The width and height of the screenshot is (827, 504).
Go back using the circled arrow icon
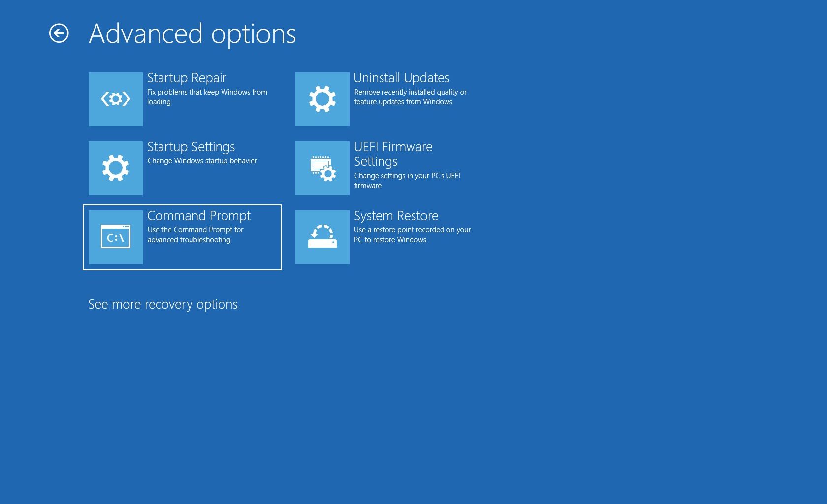(x=59, y=33)
